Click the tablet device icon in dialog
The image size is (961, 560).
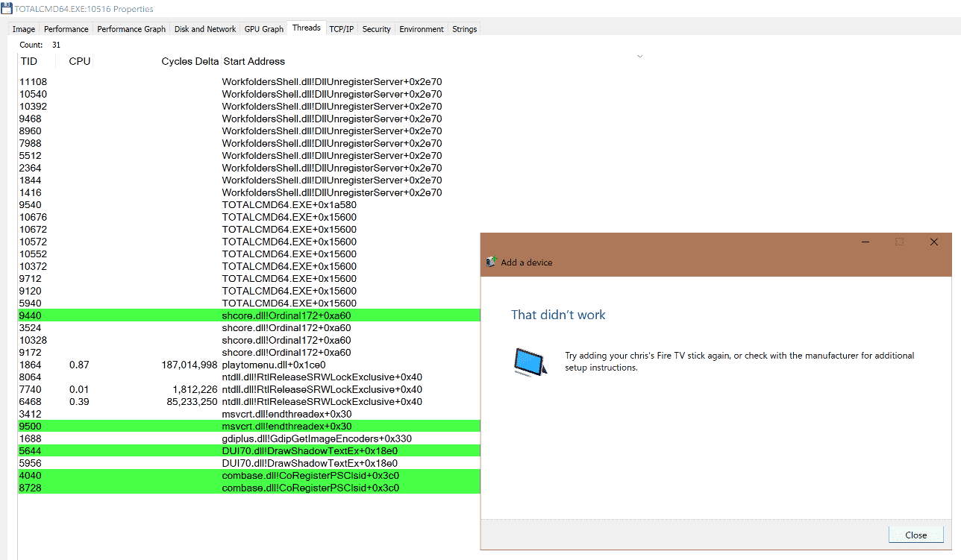point(530,361)
